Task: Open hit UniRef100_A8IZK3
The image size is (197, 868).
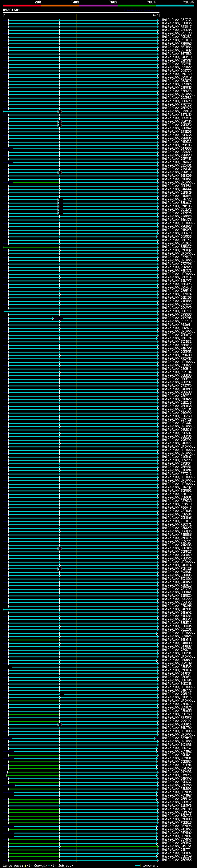Action: click(177, 20)
